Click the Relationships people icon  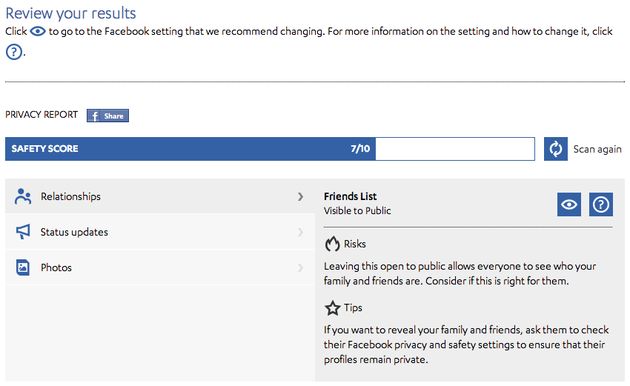(23, 196)
